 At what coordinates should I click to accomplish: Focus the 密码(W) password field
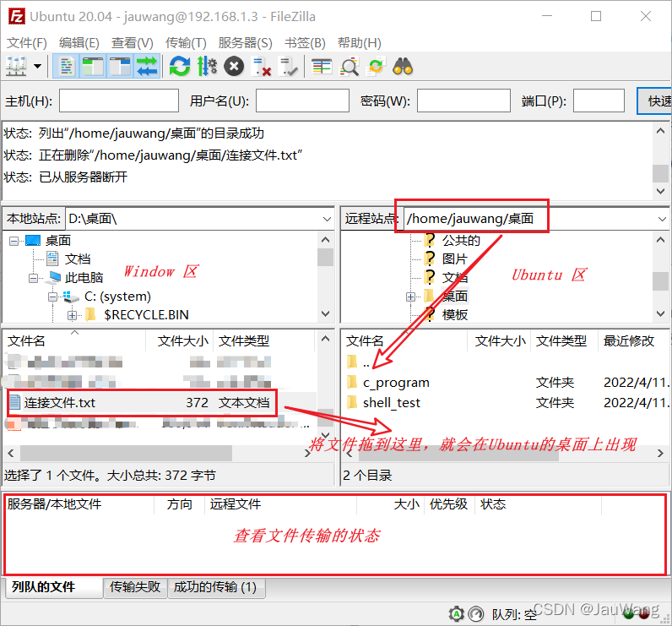coord(463,101)
